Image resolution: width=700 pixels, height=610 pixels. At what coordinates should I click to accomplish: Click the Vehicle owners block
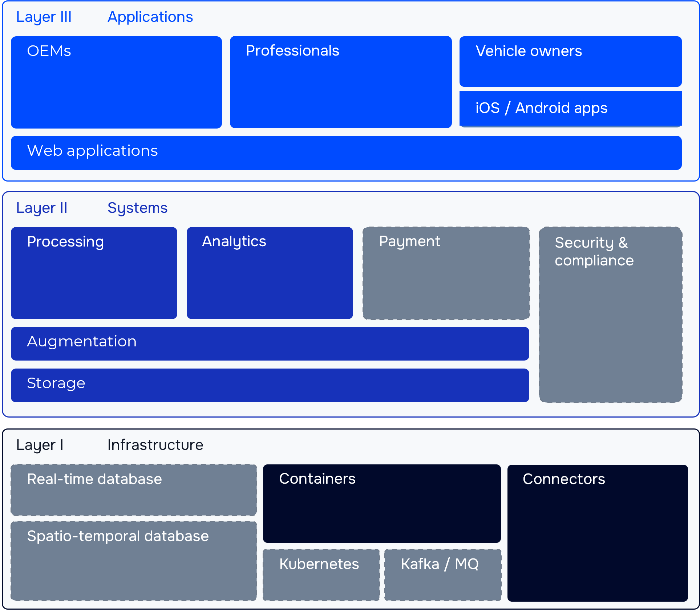click(x=570, y=61)
